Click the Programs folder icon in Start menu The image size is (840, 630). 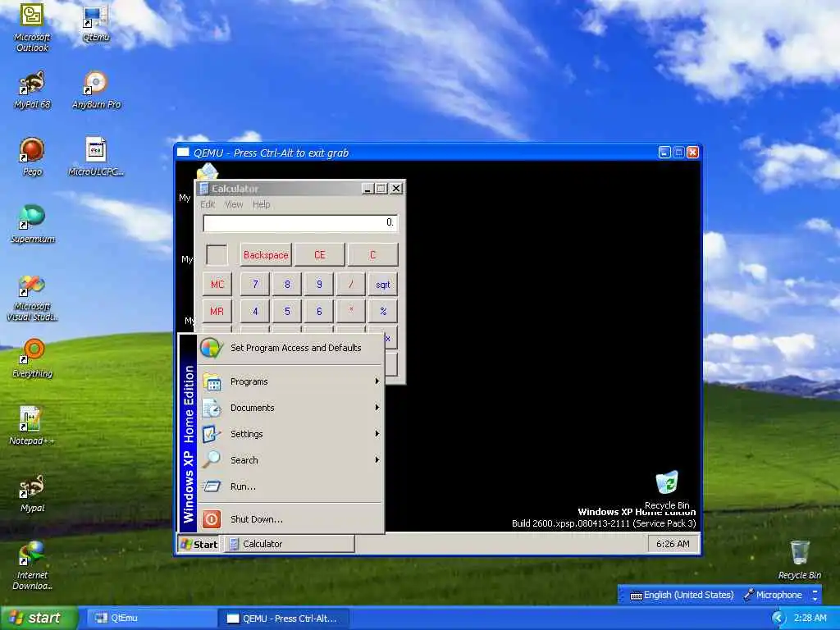point(212,381)
